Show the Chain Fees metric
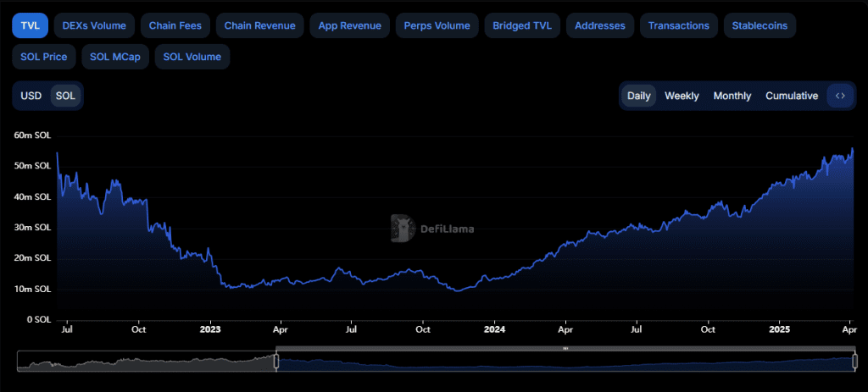 click(x=175, y=25)
